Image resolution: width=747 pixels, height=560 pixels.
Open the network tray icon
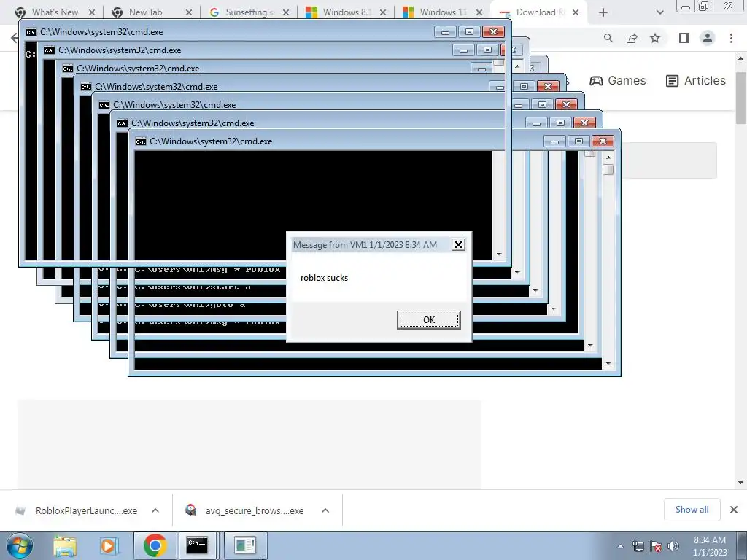(x=638, y=546)
